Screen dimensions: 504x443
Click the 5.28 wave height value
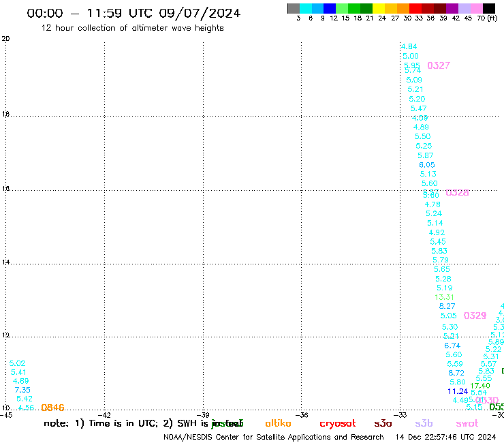[x=443, y=279]
